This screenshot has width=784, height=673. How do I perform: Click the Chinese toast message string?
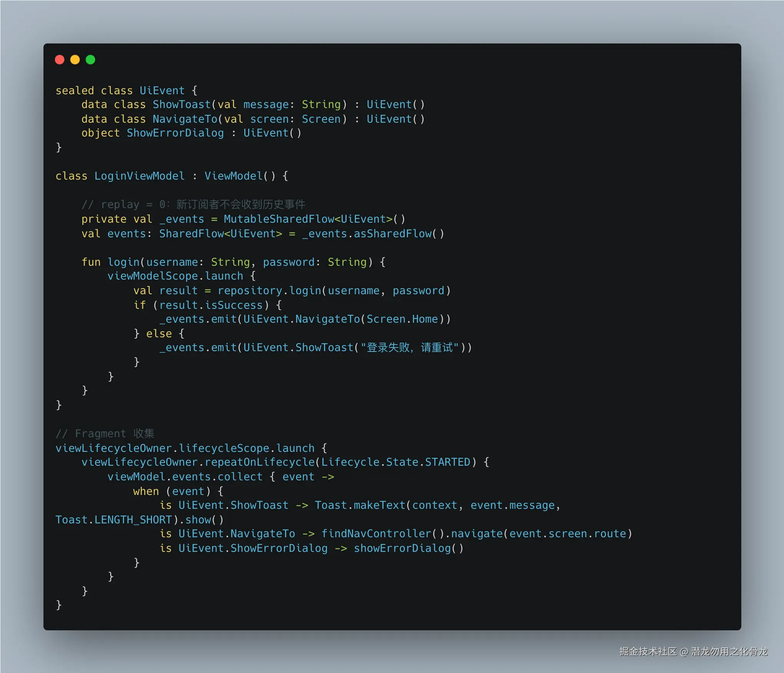[x=410, y=348]
